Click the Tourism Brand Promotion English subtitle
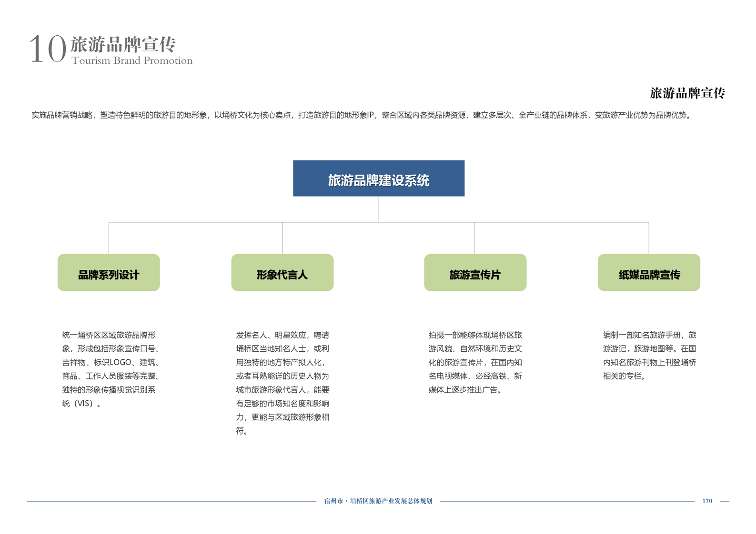This screenshot has width=756, height=534. click(x=132, y=60)
